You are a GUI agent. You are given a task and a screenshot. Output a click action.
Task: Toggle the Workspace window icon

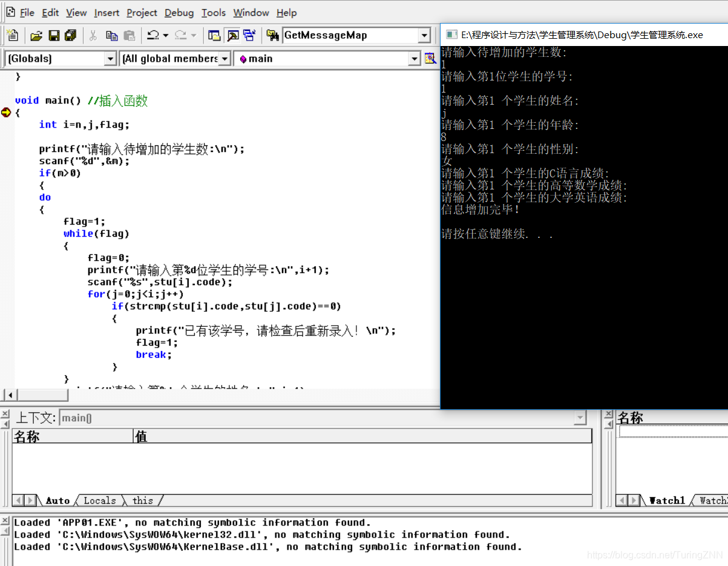tap(214, 35)
